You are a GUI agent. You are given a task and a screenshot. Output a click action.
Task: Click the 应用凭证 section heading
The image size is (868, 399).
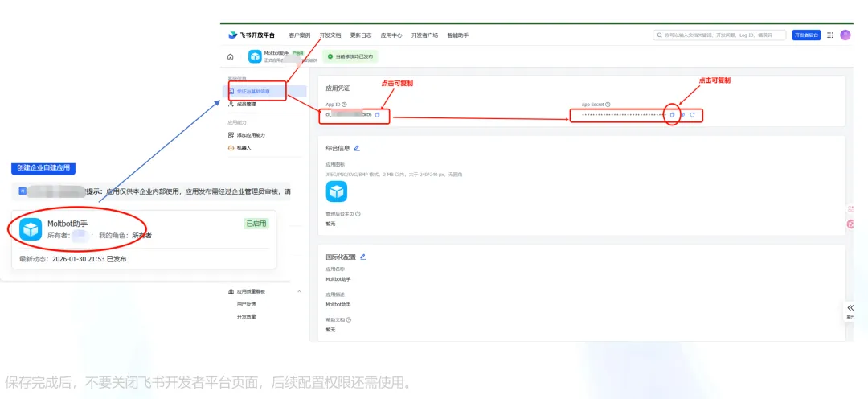tap(338, 88)
